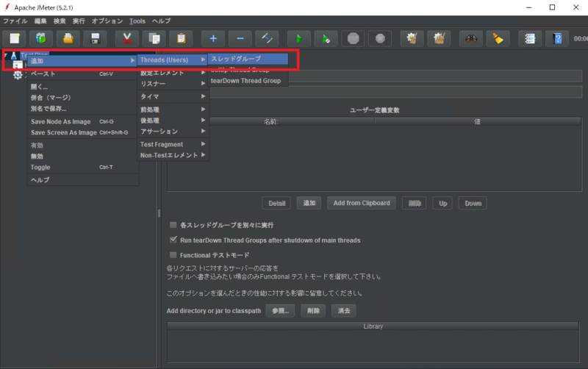Open the Function Helper list icon
Screen dimensions: 588x369
[x=530, y=39]
